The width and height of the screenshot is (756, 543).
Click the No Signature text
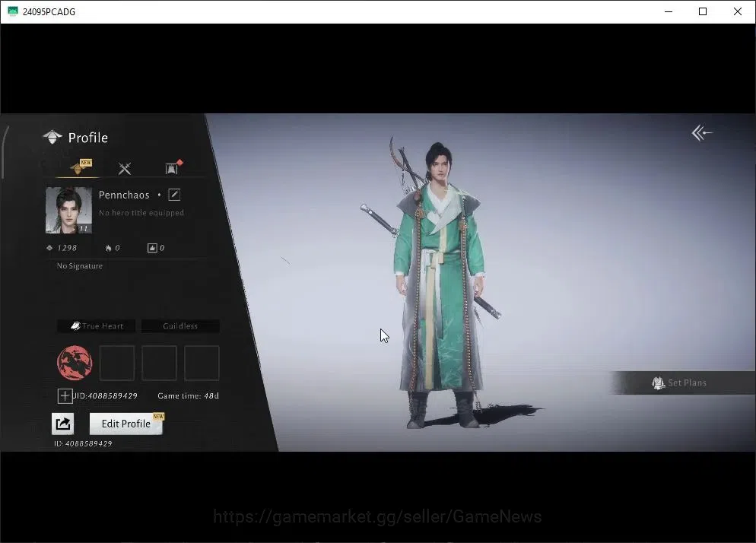coord(80,265)
